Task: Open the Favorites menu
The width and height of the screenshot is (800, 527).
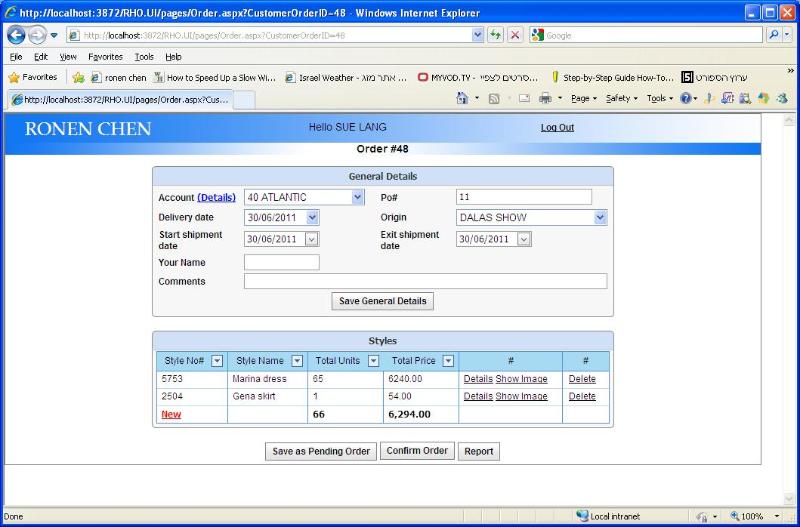Action: point(106,57)
